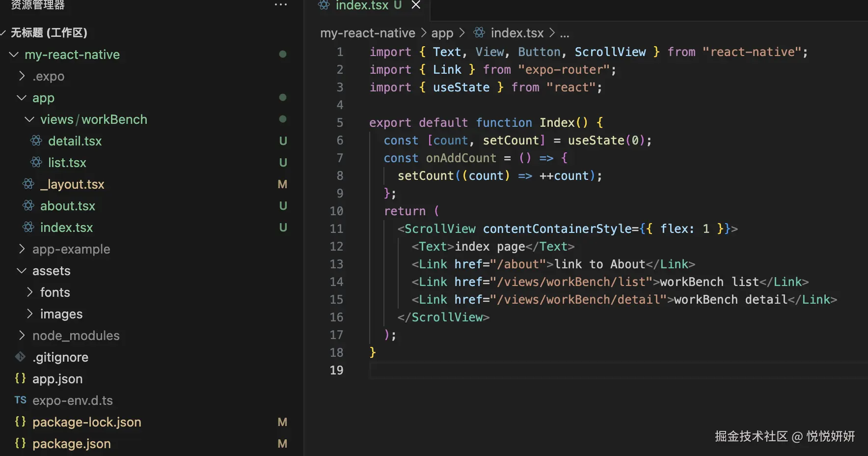The image size is (868, 456).
Task: Open app.json in the explorer
Action: (x=57, y=379)
